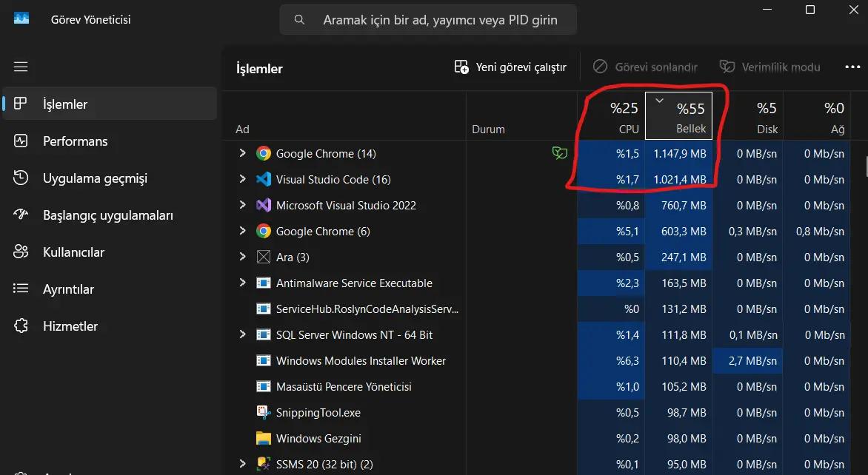Click the Ayrıntılar list icon

21,289
